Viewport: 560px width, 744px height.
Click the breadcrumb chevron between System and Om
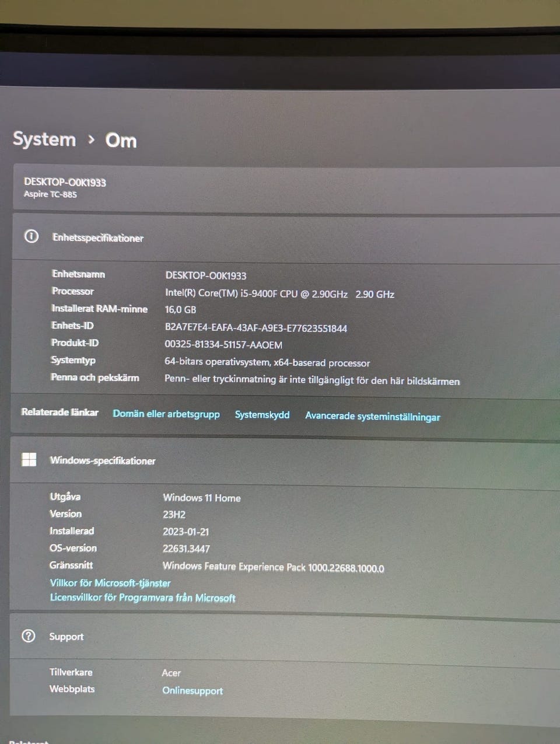[91, 139]
